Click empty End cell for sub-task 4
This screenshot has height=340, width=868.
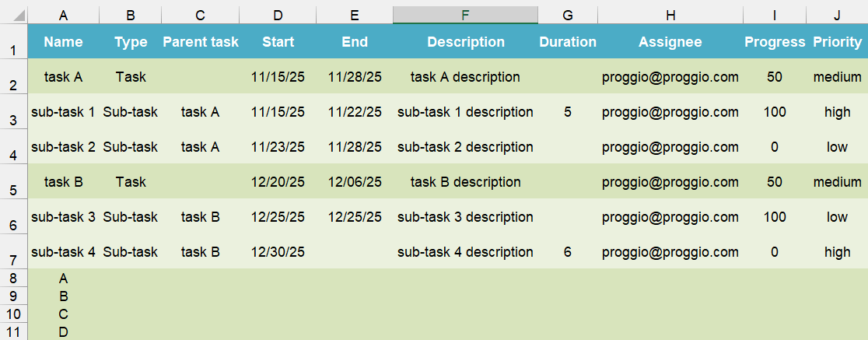pyautogui.click(x=355, y=251)
